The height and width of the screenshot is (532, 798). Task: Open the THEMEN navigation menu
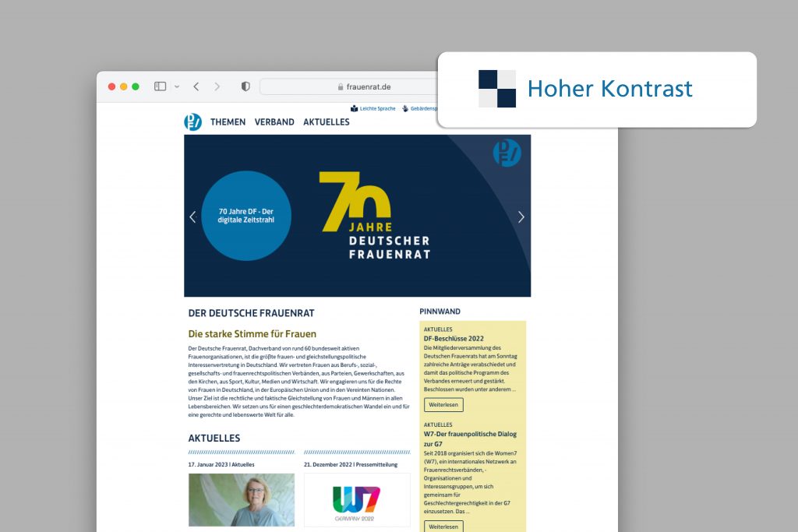tap(228, 122)
